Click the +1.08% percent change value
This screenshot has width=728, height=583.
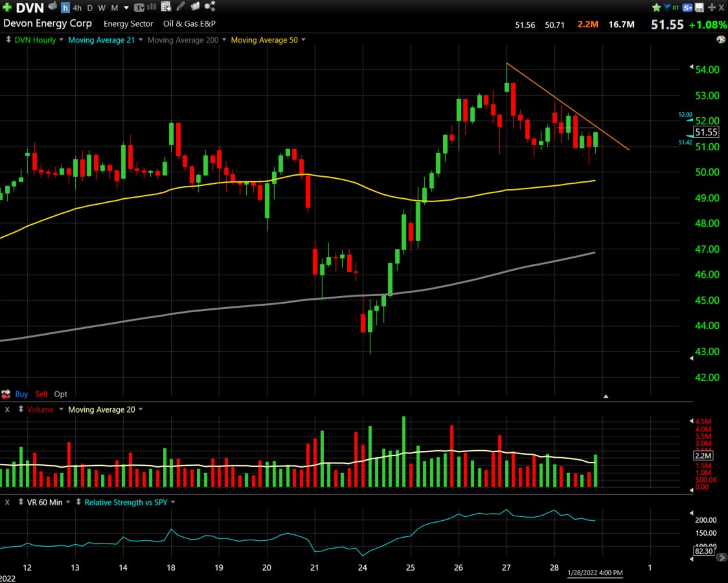point(708,25)
